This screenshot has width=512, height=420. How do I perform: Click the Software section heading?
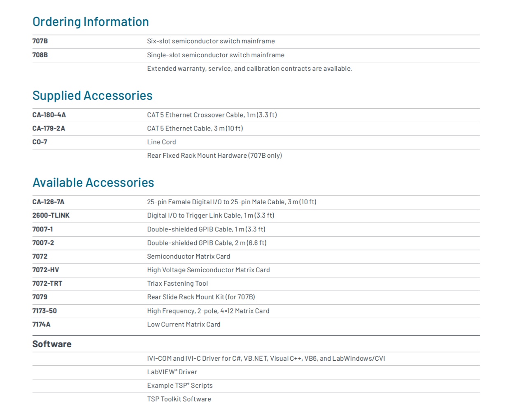(x=52, y=344)
